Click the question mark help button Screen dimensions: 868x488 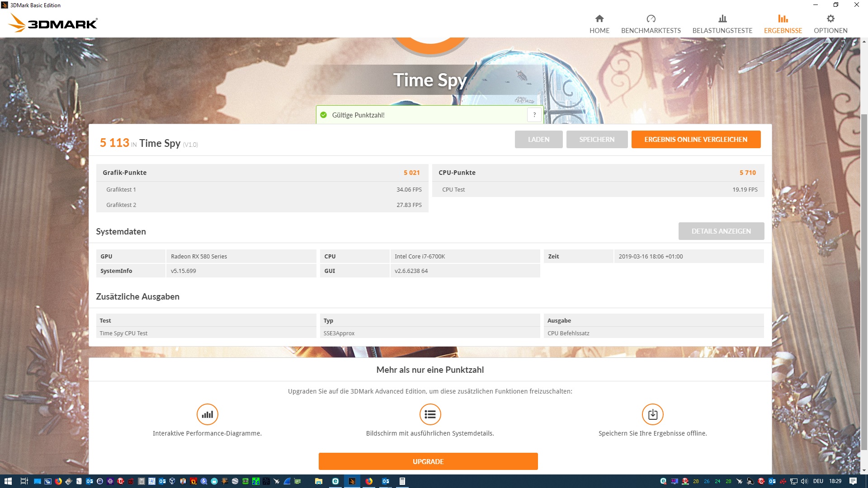point(534,115)
